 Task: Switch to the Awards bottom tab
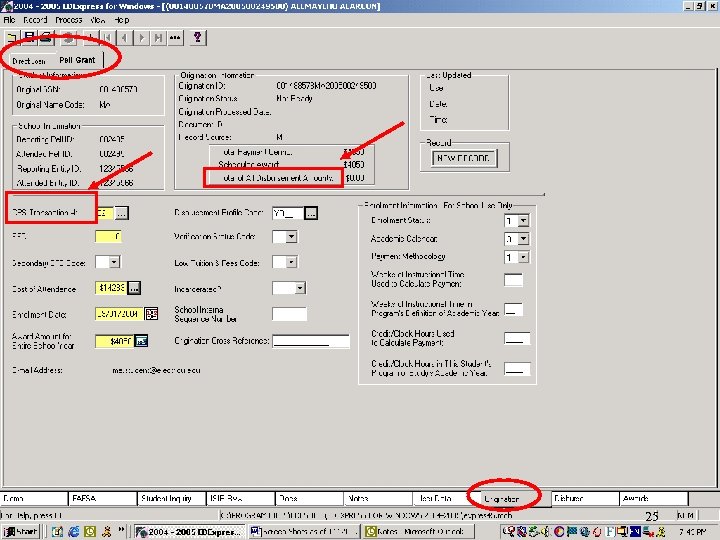pos(654,498)
